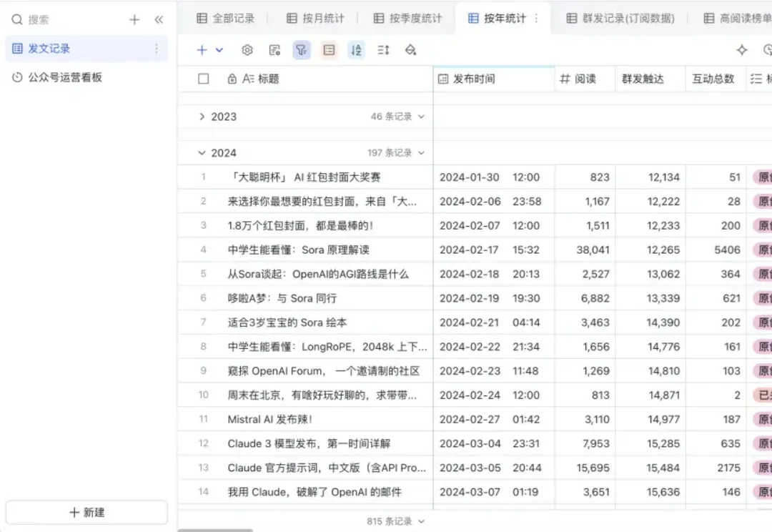
Task: Open 按年统计 tab options dots
Action: pyautogui.click(x=536, y=19)
